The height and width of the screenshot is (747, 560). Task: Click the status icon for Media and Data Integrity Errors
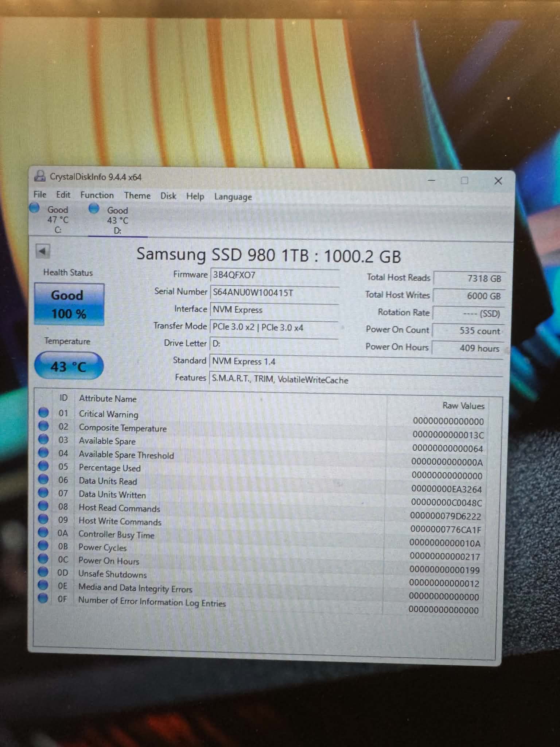(x=43, y=585)
